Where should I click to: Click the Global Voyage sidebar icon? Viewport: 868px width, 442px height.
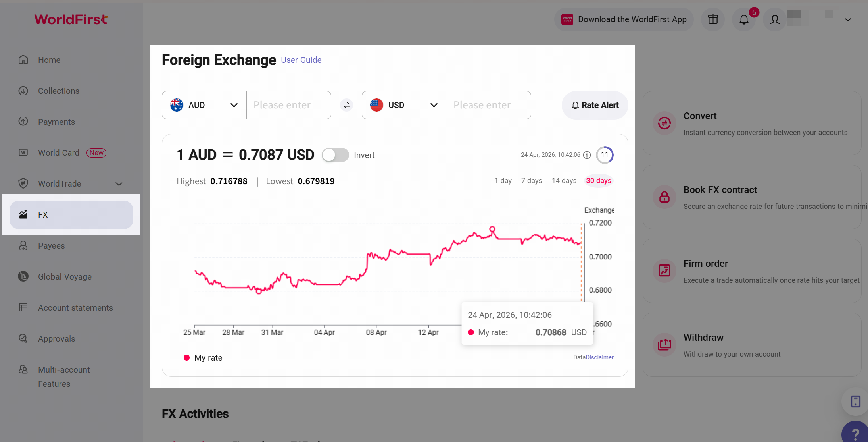(x=23, y=276)
